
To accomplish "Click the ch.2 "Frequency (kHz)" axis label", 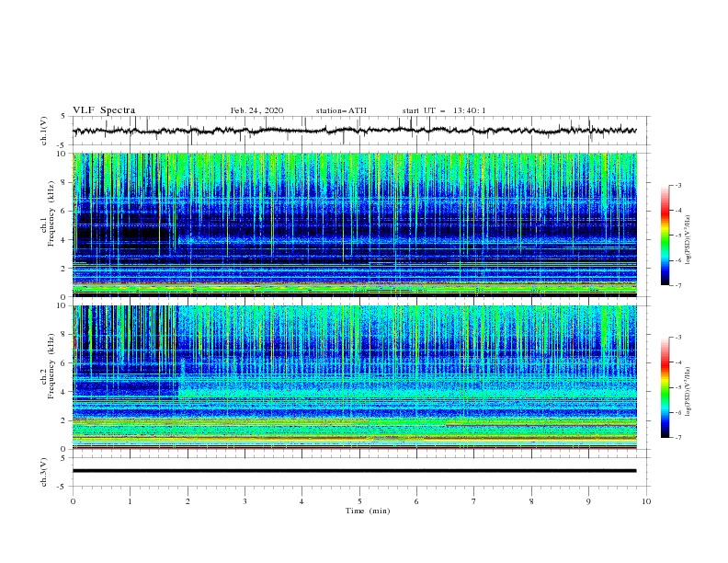I will point(51,366).
